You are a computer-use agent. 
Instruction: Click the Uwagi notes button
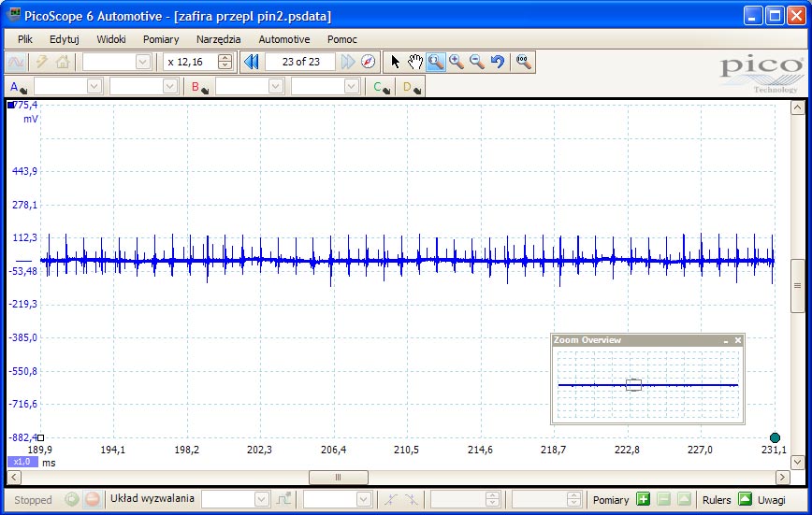click(772, 500)
